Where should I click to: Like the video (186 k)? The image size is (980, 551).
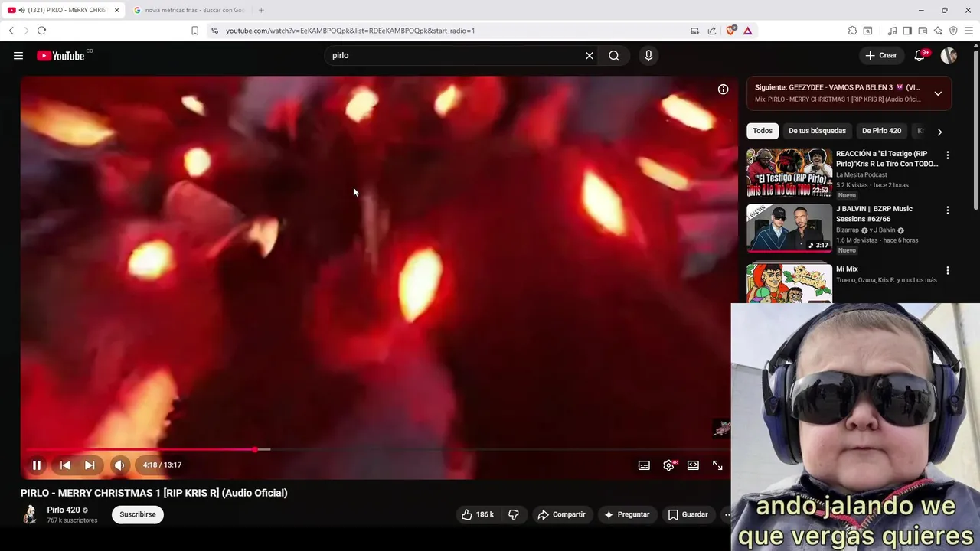click(x=477, y=514)
